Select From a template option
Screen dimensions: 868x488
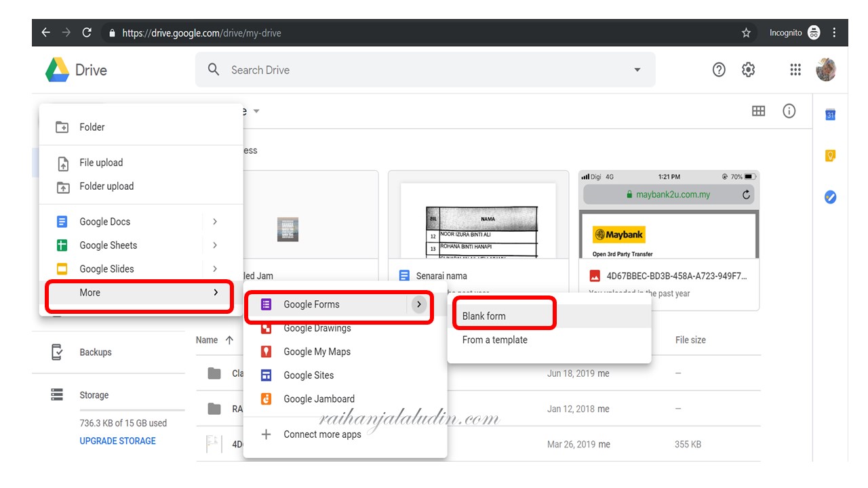tap(549, 340)
